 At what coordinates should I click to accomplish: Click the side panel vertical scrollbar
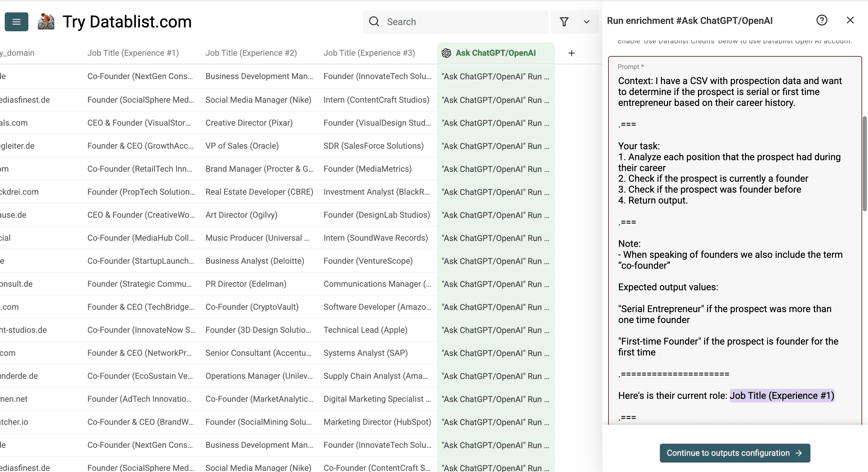(x=865, y=163)
